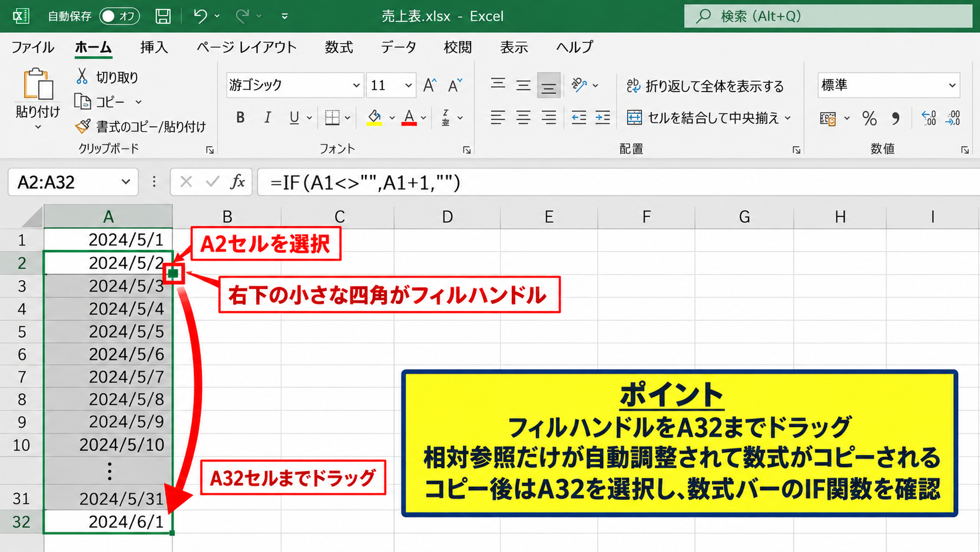
Task: Click the search box 検索 (Alt+Q)
Action: pyautogui.click(x=828, y=16)
